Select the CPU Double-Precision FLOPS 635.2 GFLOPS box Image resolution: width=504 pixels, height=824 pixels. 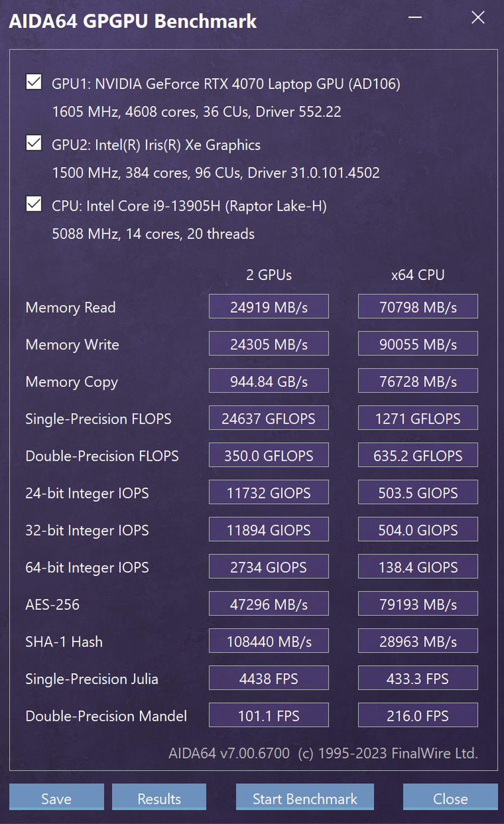click(418, 456)
